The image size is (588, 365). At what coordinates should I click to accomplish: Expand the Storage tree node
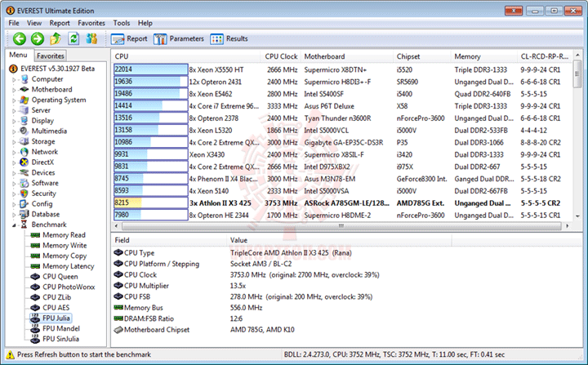click(x=14, y=142)
